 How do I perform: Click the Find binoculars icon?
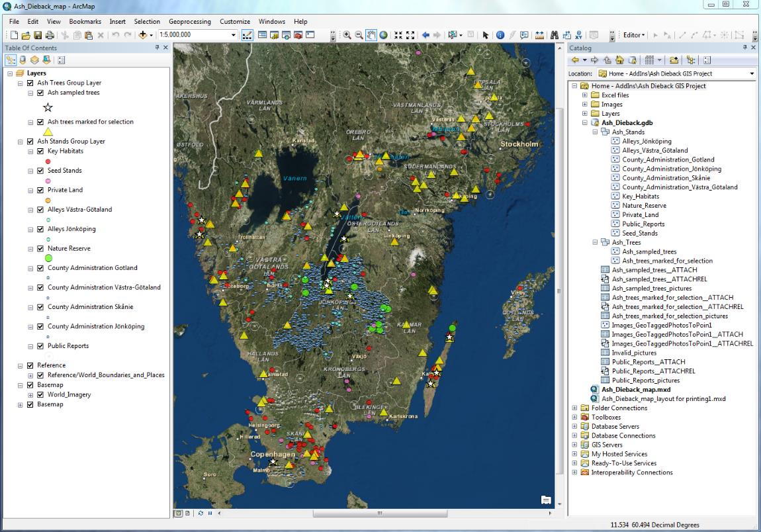click(555, 35)
